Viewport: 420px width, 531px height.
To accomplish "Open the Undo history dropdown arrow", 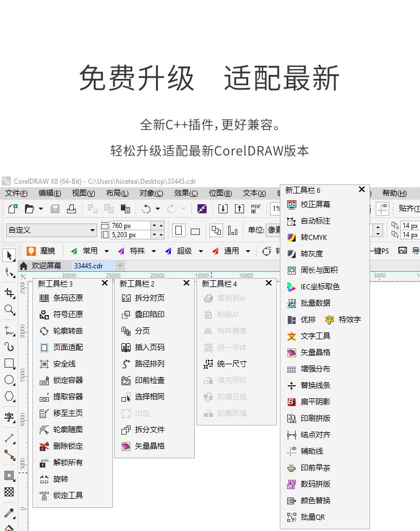I will [158, 209].
